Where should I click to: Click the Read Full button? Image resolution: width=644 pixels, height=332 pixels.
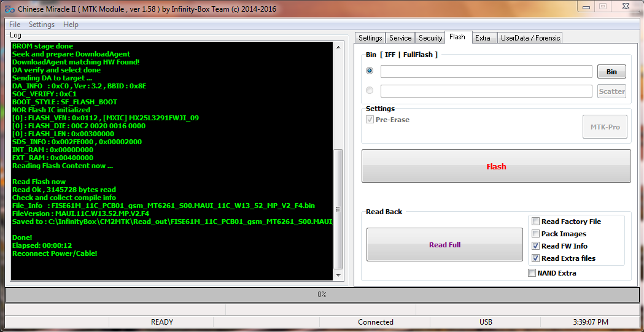coord(444,245)
